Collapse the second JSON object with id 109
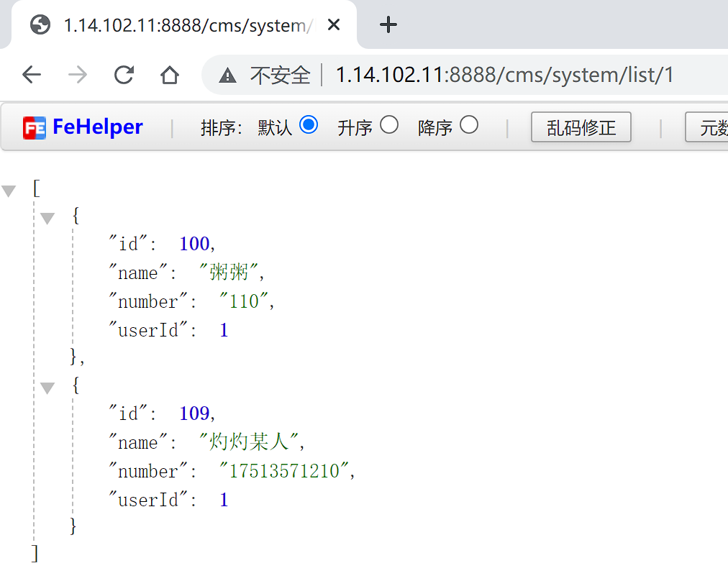The image size is (728, 576). coord(47,388)
